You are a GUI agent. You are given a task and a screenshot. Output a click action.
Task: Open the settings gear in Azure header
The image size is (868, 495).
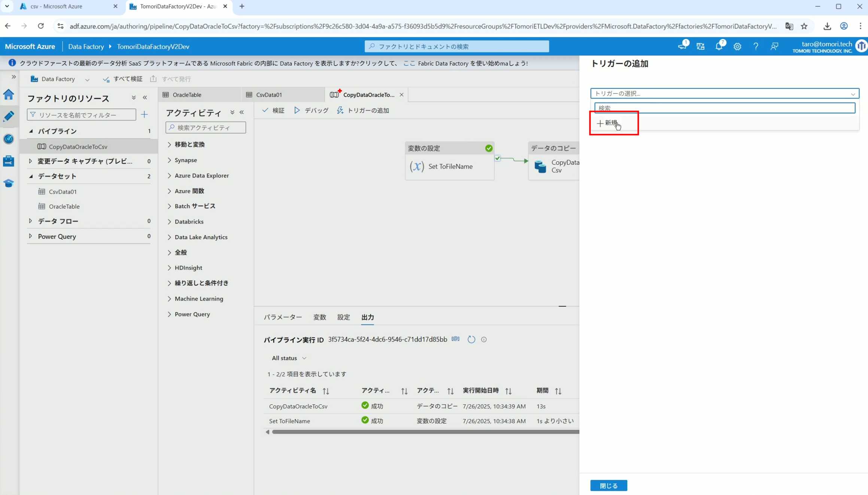point(737,47)
